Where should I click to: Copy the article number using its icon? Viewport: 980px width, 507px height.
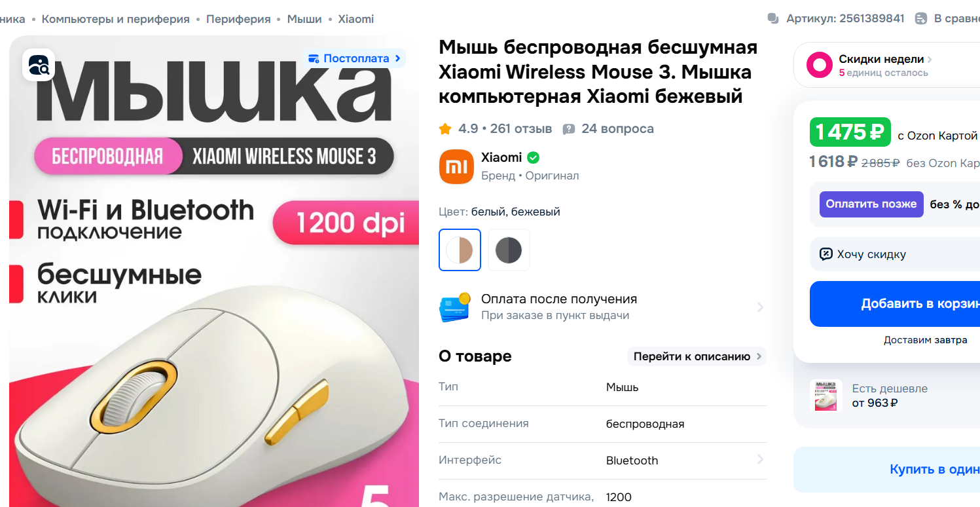pos(773,18)
